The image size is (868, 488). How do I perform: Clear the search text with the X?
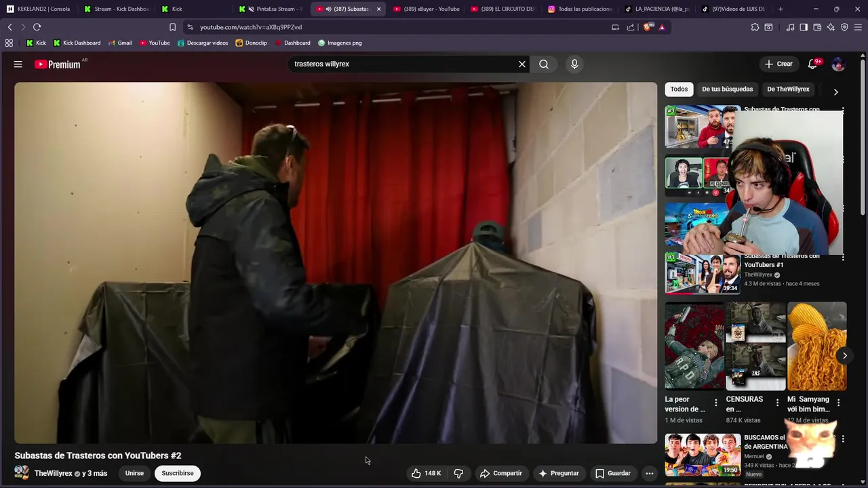(522, 64)
